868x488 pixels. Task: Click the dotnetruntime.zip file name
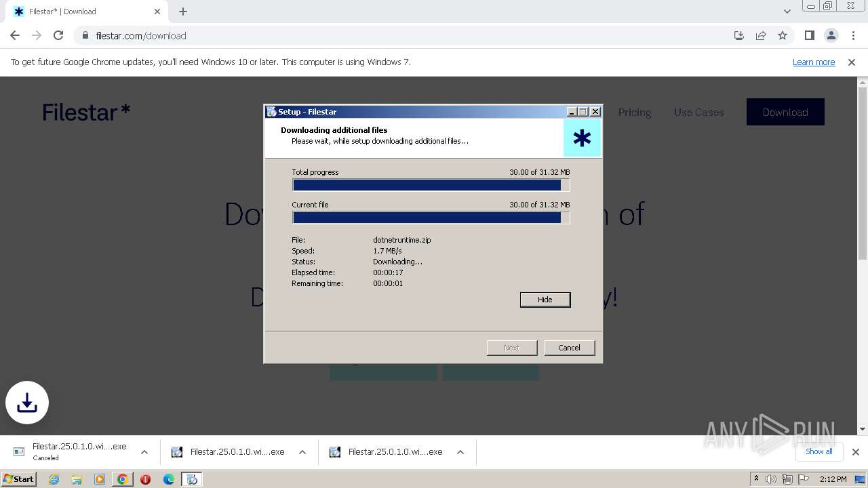pos(401,240)
